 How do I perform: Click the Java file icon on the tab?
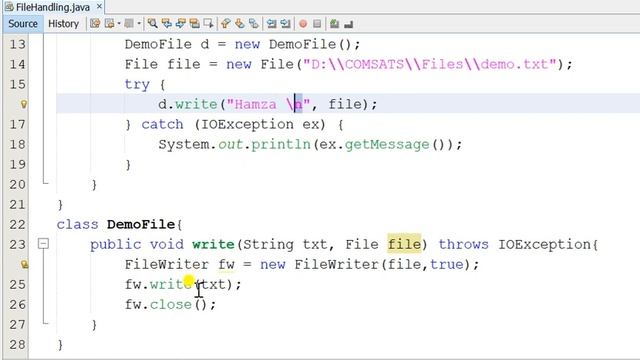9,7
